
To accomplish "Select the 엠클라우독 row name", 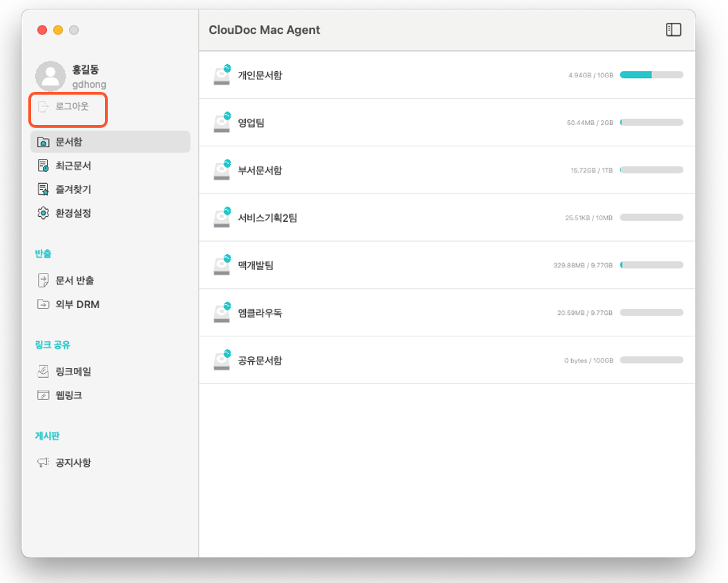I will click(x=260, y=313).
